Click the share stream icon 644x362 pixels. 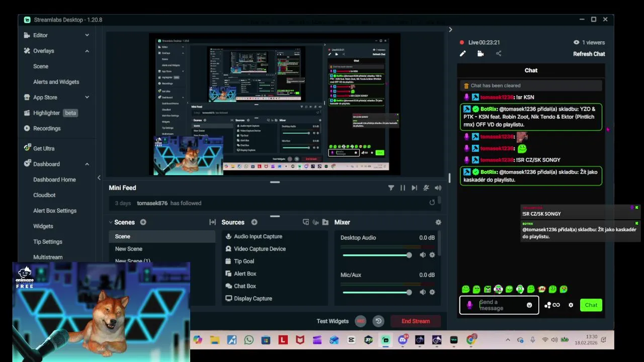[499, 54]
